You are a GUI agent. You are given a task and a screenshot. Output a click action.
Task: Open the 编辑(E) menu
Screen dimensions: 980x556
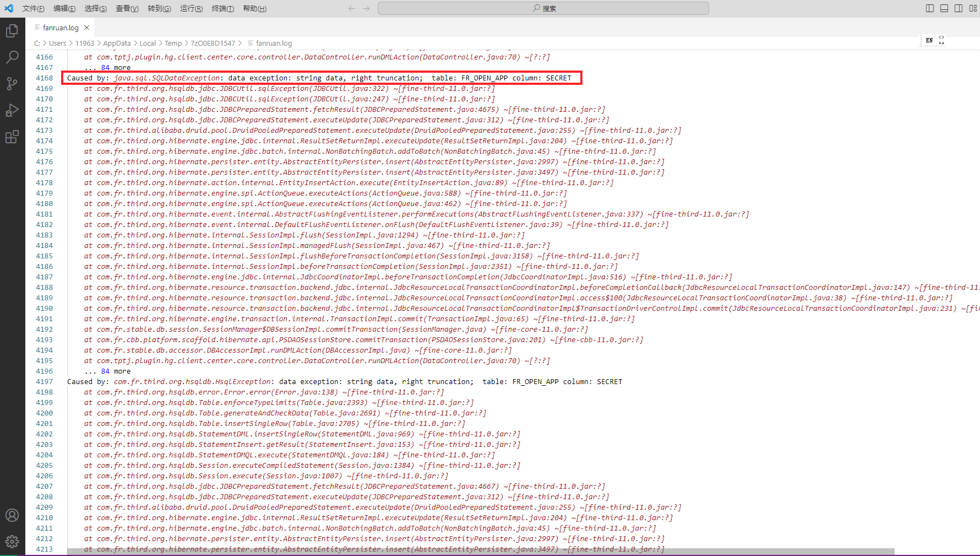[x=64, y=8]
